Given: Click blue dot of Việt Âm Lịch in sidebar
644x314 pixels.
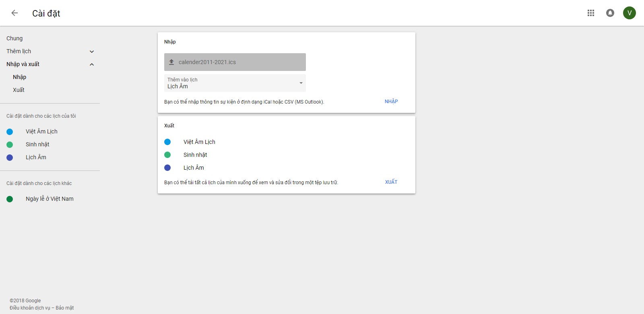Looking at the screenshot, I should 10,132.
